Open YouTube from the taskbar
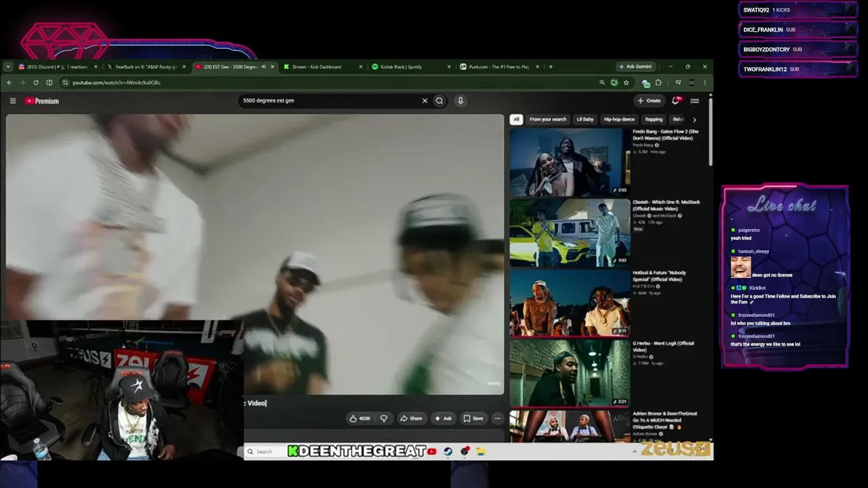This screenshot has height=488, width=868. pos(432,451)
